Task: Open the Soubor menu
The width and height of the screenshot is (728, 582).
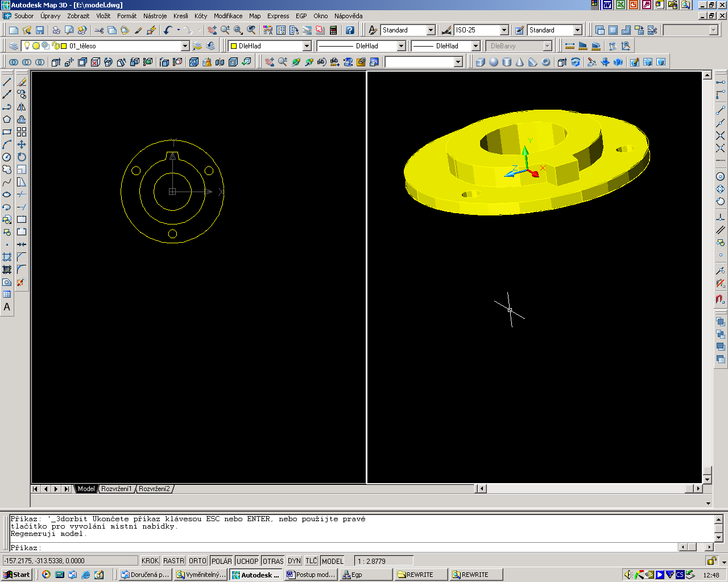Action: coord(24,16)
